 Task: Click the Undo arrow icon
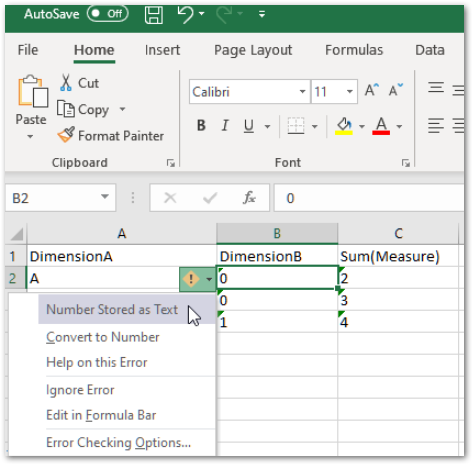point(185,15)
